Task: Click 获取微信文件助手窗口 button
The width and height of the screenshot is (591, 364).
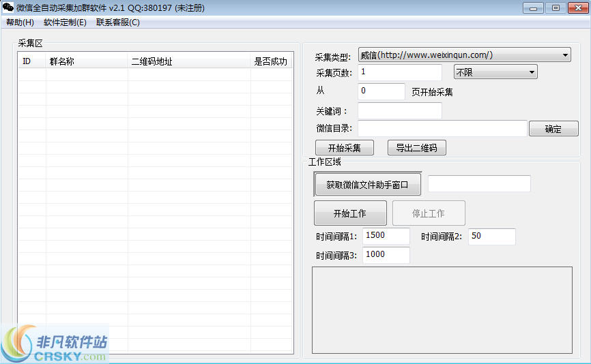Action: click(x=367, y=185)
